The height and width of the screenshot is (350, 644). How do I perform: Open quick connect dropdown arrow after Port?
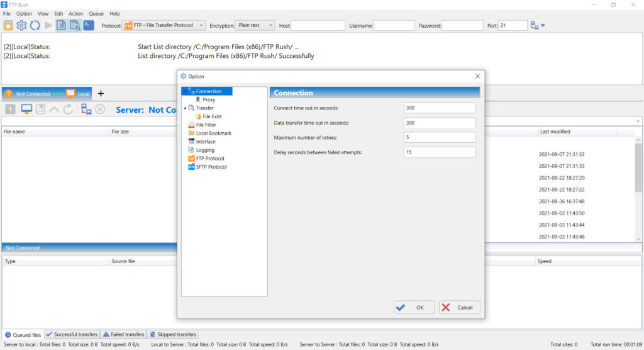click(543, 26)
